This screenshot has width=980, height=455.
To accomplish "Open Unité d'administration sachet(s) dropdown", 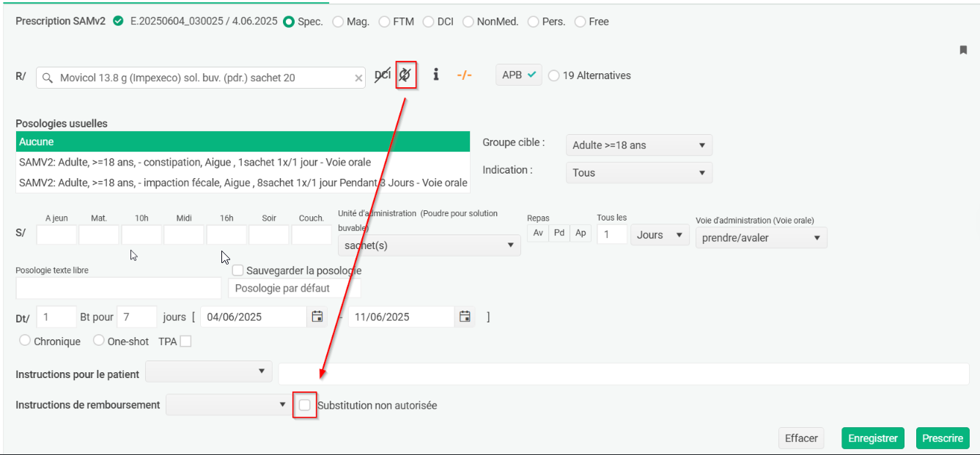I will (429, 245).
